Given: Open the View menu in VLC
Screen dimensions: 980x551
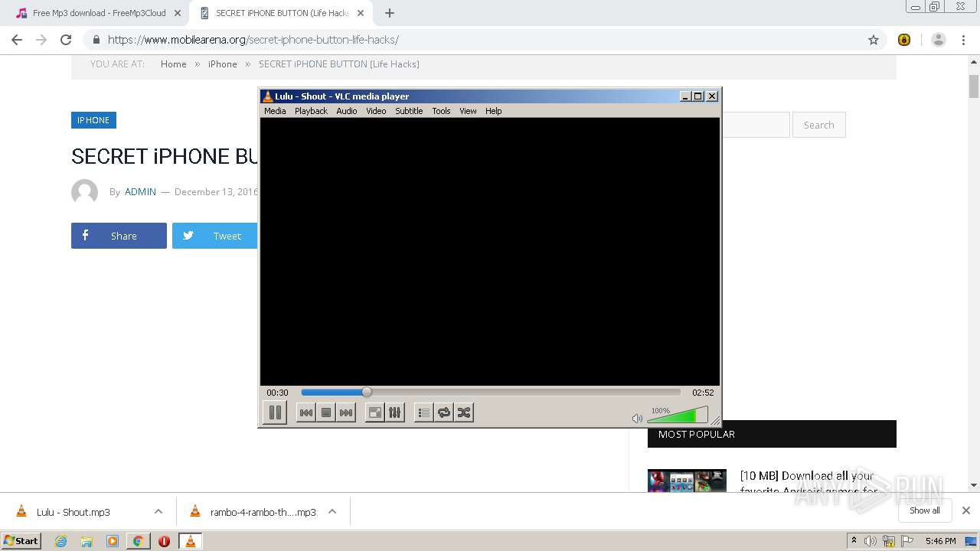Looking at the screenshot, I should point(468,111).
